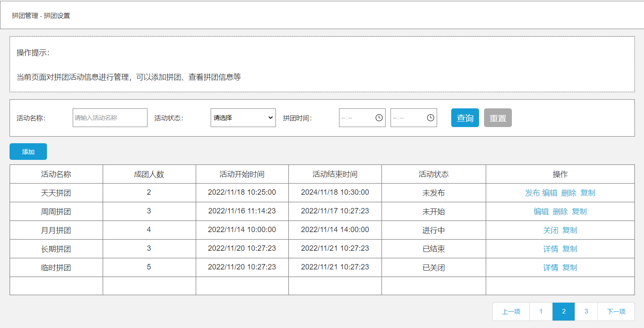Click the clock icon in end time field
This screenshot has height=328, width=644.
[x=430, y=117]
